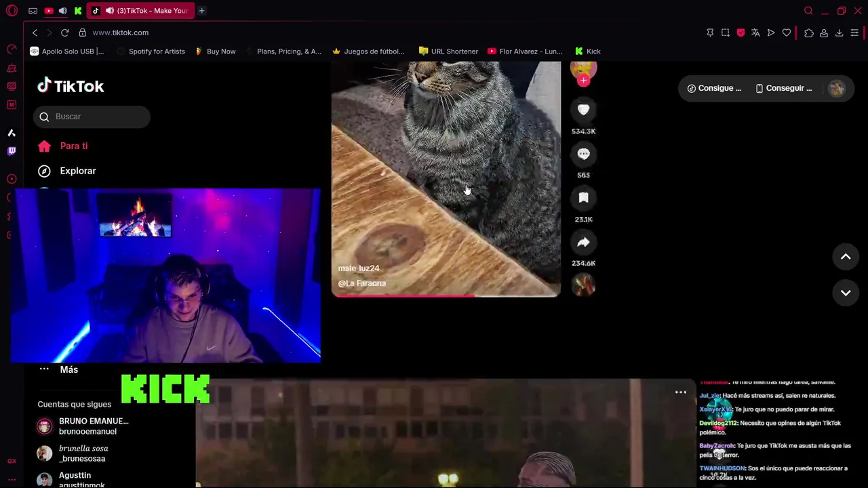The height and width of the screenshot is (488, 868).
Task: Open the Spotify for Artists bookmark
Action: 151,52
